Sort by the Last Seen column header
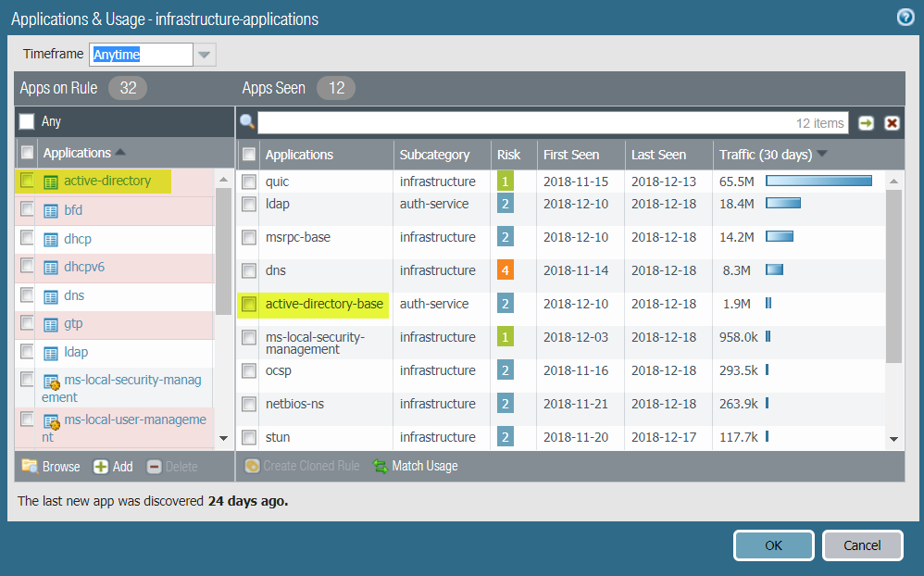Image resolution: width=924 pixels, height=576 pixels. (658, 155)
